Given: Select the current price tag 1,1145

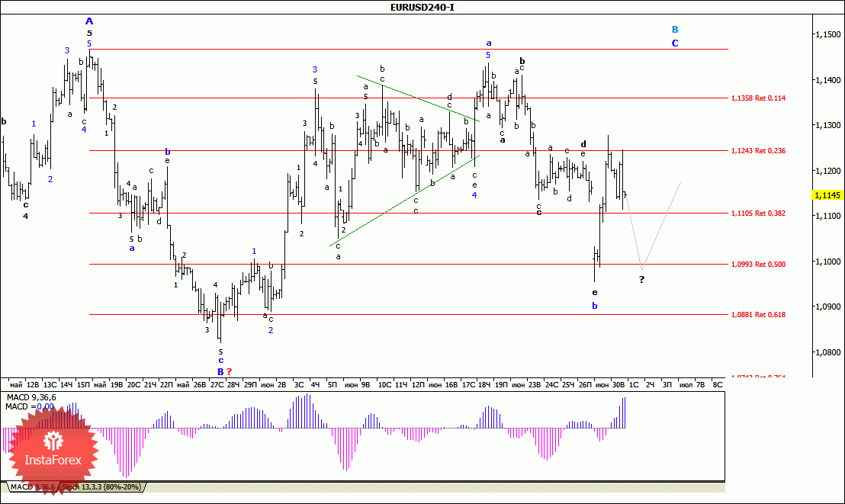Looking at the screenshot, I should [827, 195].
